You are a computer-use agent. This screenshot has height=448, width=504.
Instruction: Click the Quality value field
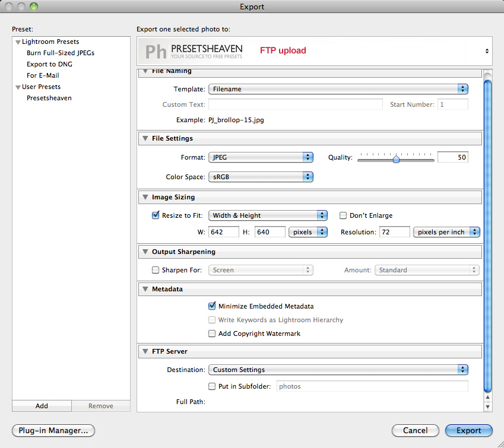[x=452, y=157]
